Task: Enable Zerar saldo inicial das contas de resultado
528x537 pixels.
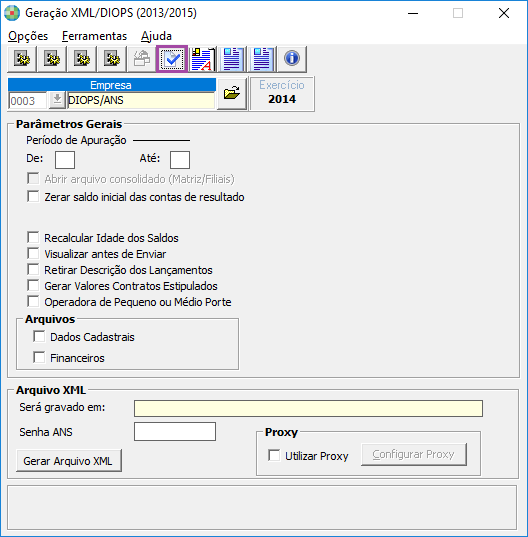Action: (33, 197)
